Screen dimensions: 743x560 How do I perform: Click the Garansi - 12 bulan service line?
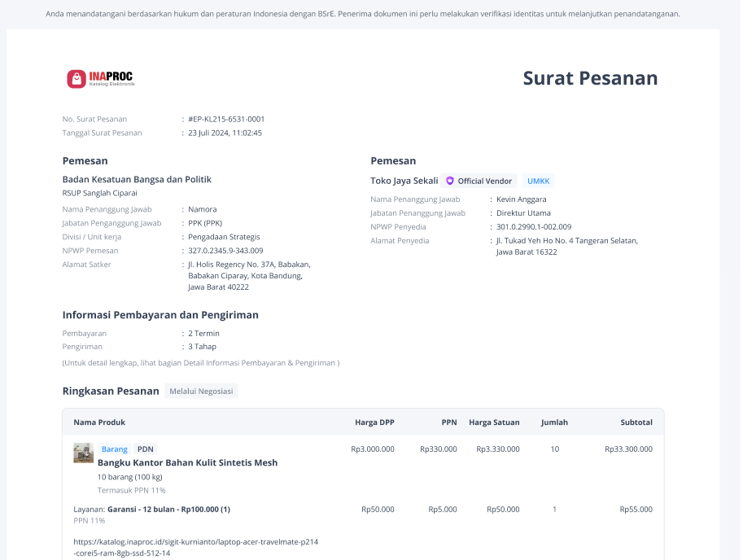click(x=151, y=510)
